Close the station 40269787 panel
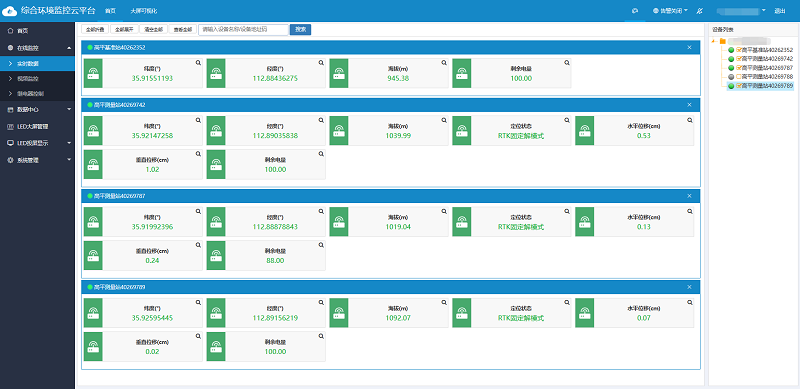800x389 pixels. (689, 196)
